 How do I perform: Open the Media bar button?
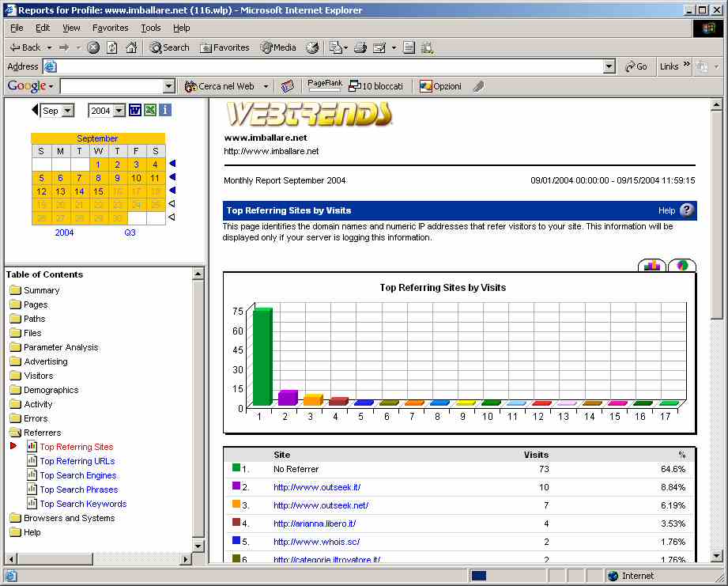coord(278,47)
